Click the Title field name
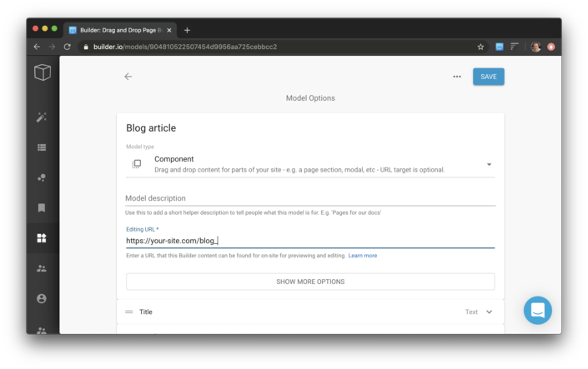 [x=146, y=312]
